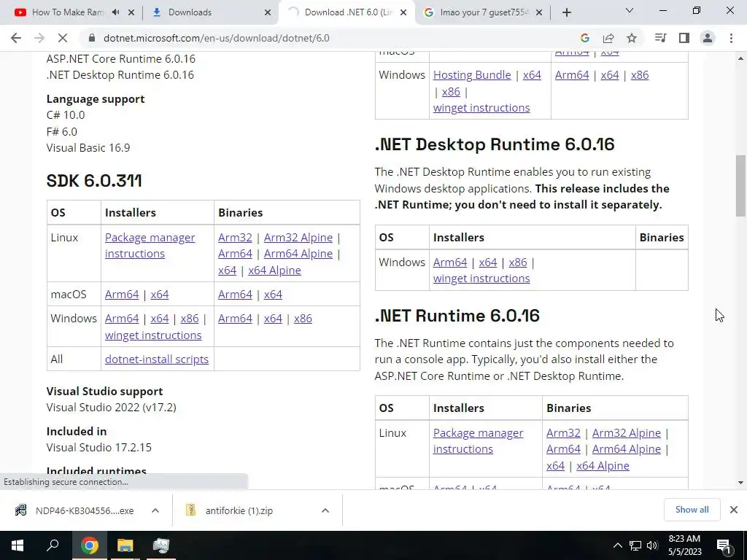Bookmark this page with the star icon
The width and height of the screenshot is (747, 560).
(632, 38)
